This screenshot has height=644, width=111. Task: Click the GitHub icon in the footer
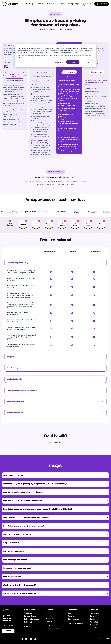(x=22, y=639)
